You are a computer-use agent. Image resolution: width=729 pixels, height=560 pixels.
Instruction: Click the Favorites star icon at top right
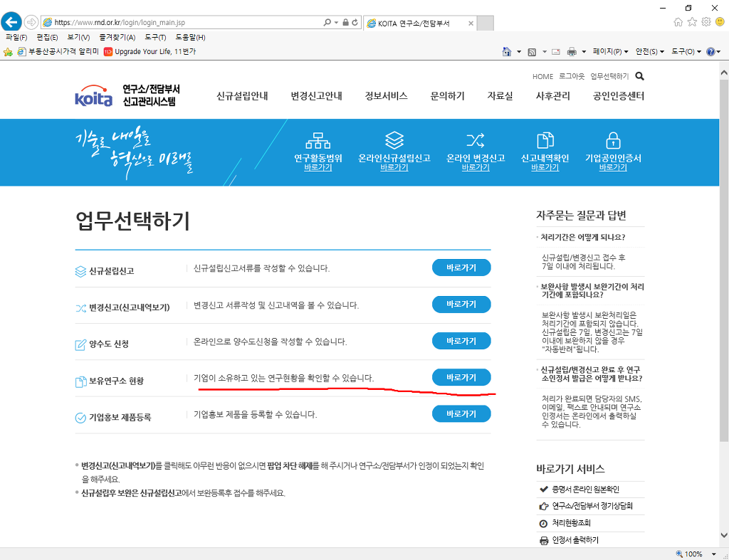click(x=692, y=22)
